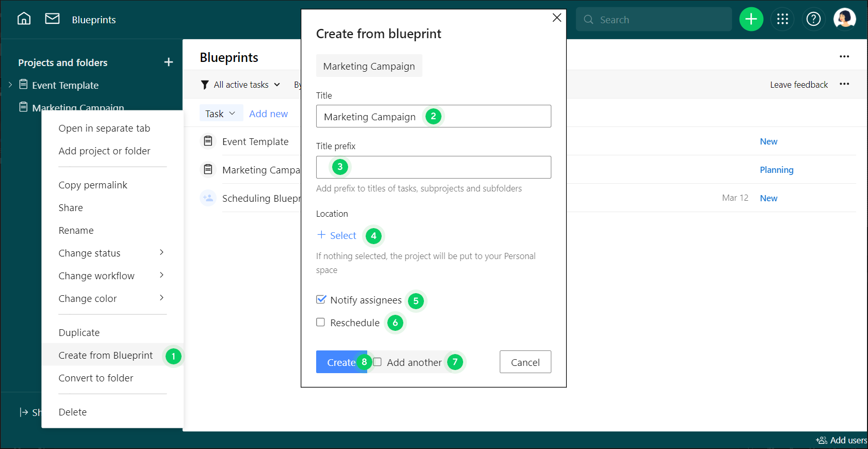Screen dimensions: 868x449
Task: Enable the Reschedule checkbox
Action: click(321, 323)
